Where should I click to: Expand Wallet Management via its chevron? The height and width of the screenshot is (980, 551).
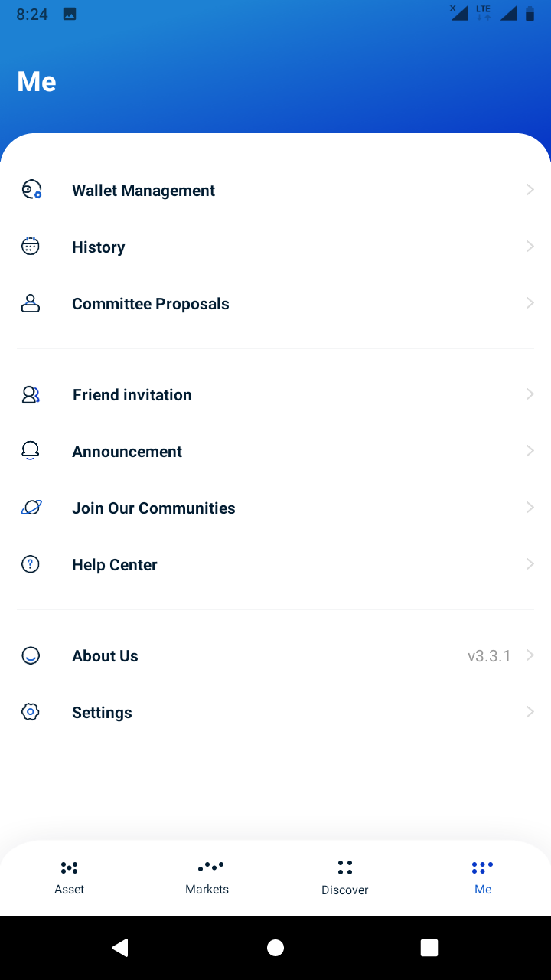(530, 190)
